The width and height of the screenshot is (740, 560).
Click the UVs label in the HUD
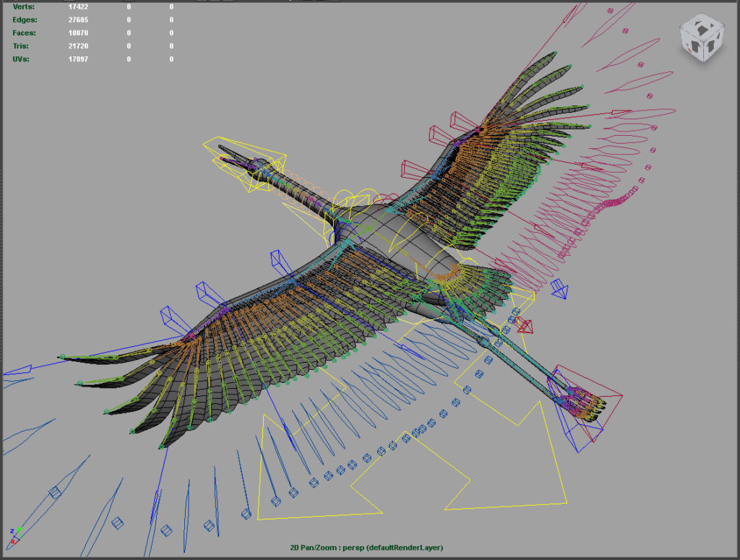(x=21, y=59)
